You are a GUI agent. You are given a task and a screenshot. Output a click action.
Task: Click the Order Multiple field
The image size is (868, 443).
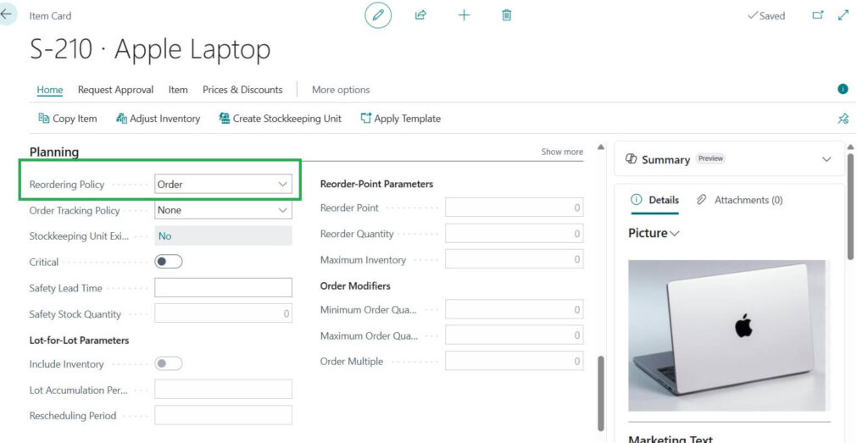(515, 361)
